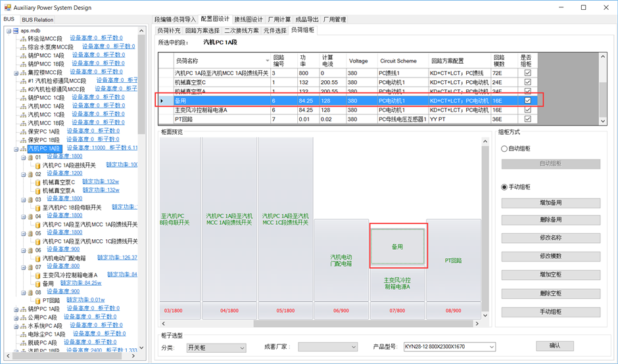
Task: Click the load icon beside 汽机电动门配电箱
Action: point(38,258)
